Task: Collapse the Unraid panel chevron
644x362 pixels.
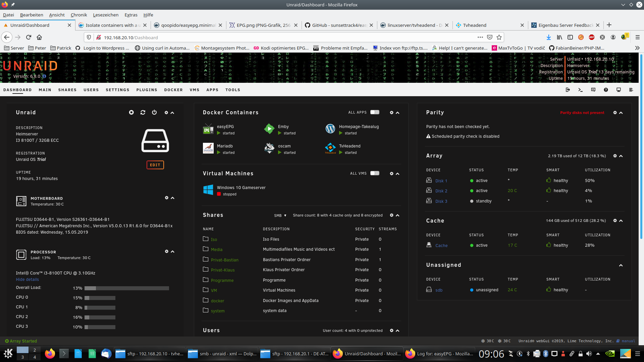Action: 172,113
